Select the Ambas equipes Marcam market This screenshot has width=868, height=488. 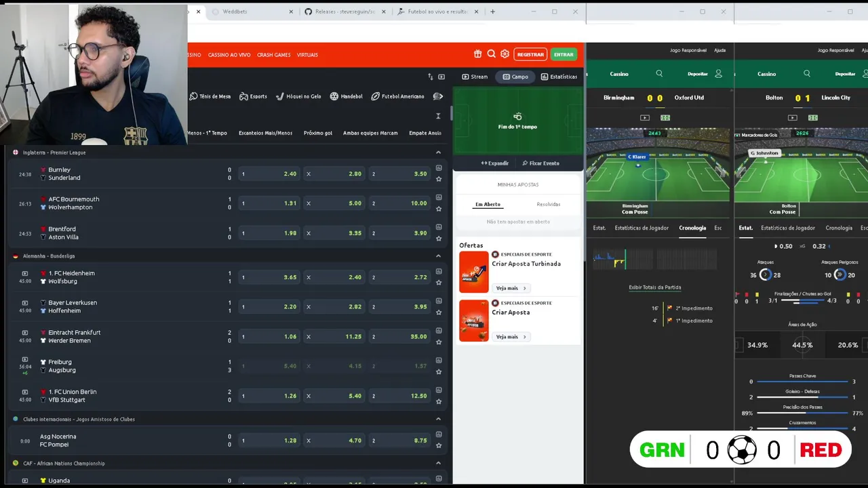370,133
